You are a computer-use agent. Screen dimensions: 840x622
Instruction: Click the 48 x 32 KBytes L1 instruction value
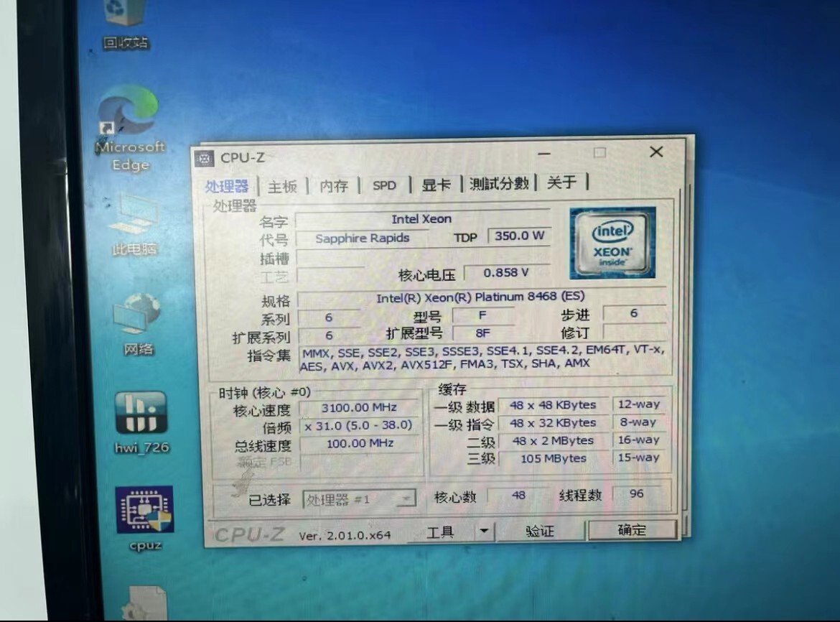tap(553, 423)
